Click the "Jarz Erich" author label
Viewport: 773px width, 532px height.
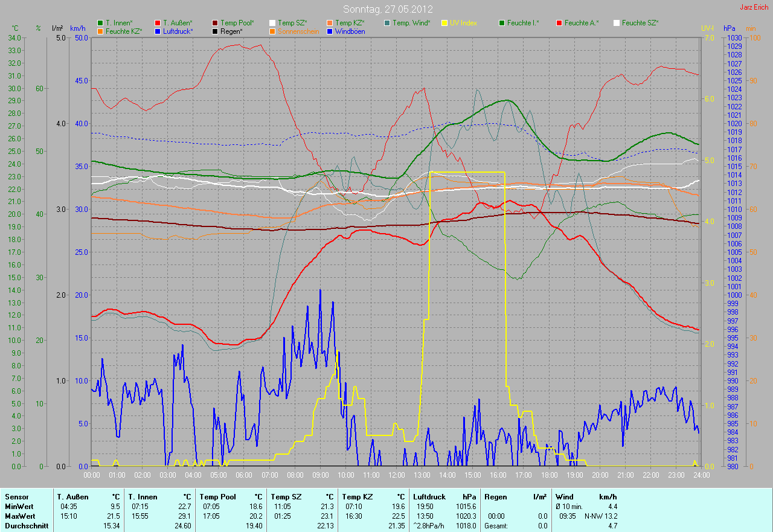pyautogui.click(x=754, y=7)
